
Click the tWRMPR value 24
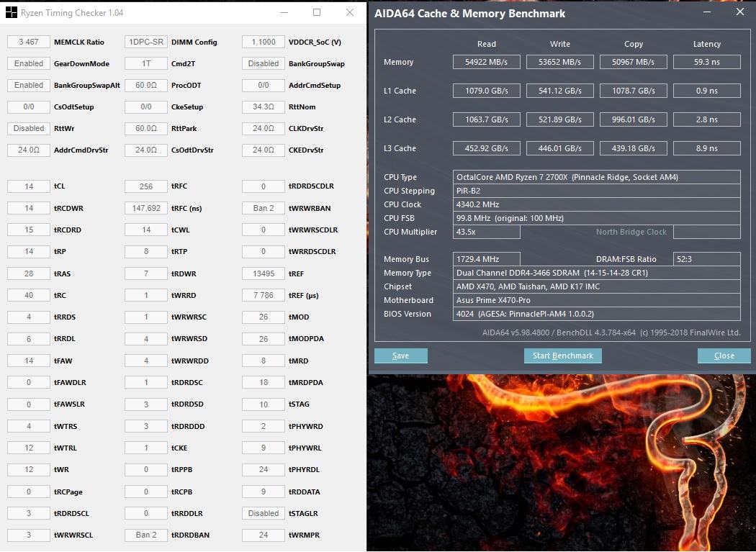[x=264, y=535]
